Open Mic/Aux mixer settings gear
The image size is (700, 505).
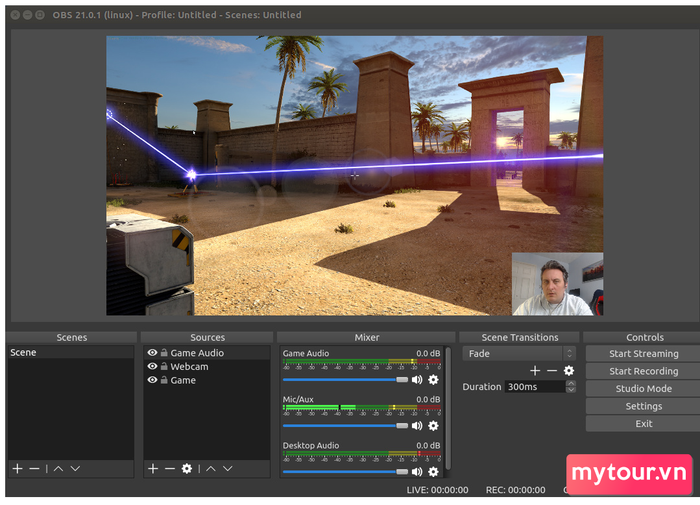coord(433,426)
